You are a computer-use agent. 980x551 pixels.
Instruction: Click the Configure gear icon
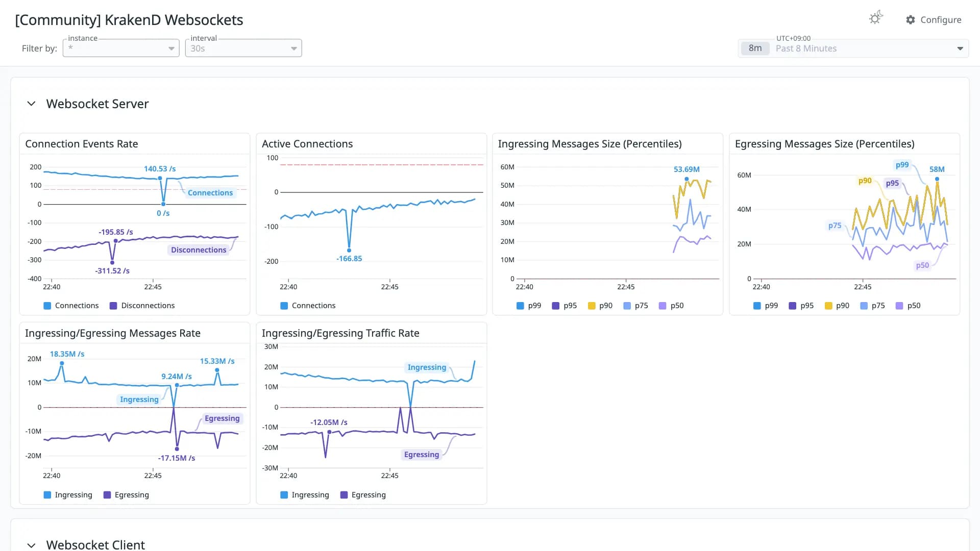pyautogui.click(x=910, y=19)
